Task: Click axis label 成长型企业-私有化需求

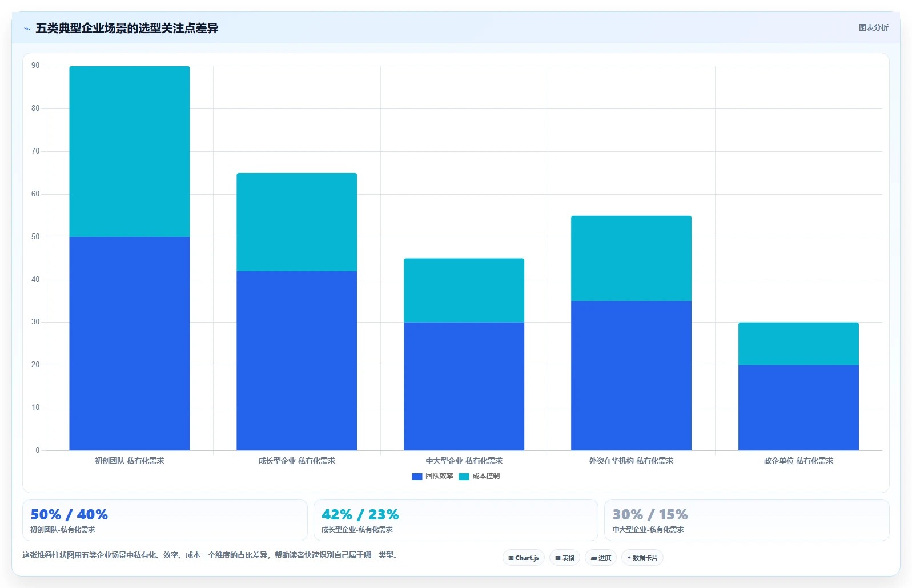Action: [297, 461]
